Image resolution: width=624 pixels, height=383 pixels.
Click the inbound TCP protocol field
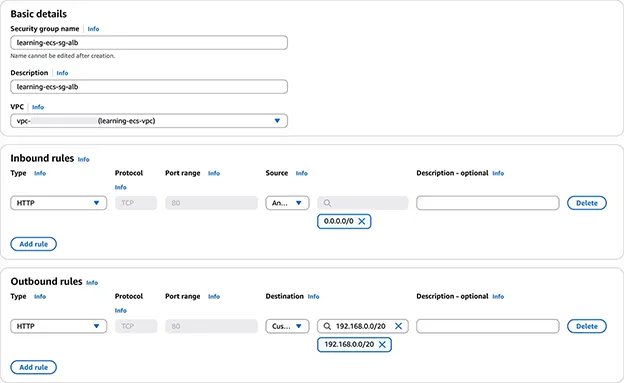pyautogui.click(x=136, y=203)
